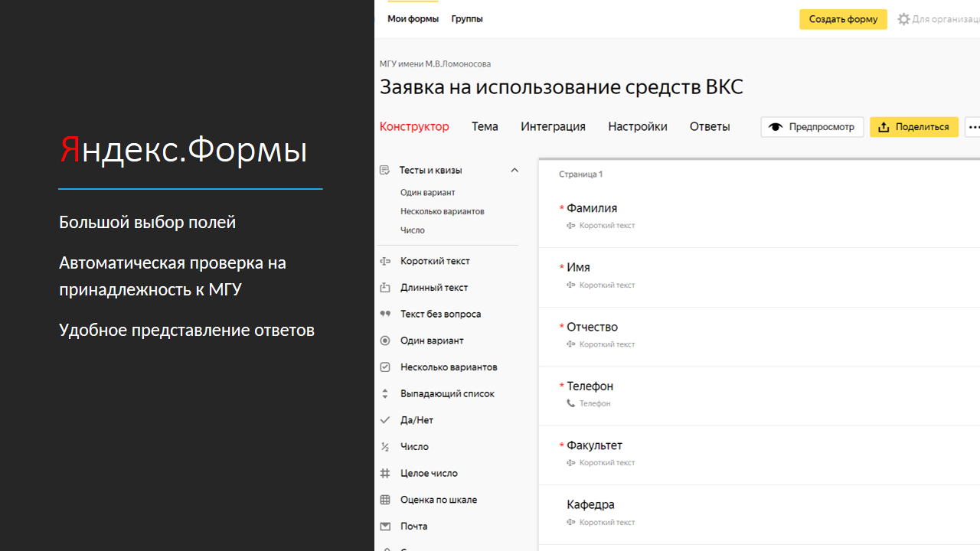The image size is (980, 551).
Task: Go to Группы in top navigation
Action: point(467,19)
